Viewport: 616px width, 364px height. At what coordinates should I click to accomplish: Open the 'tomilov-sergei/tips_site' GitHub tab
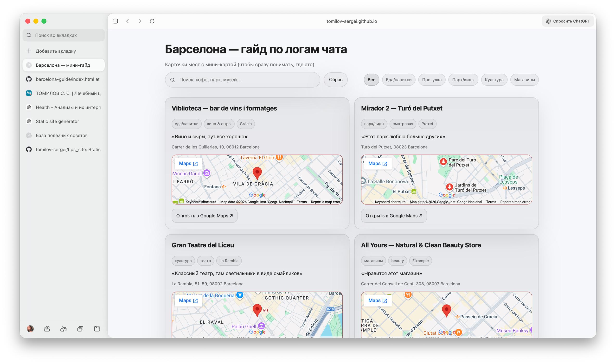tap(64, 149)
